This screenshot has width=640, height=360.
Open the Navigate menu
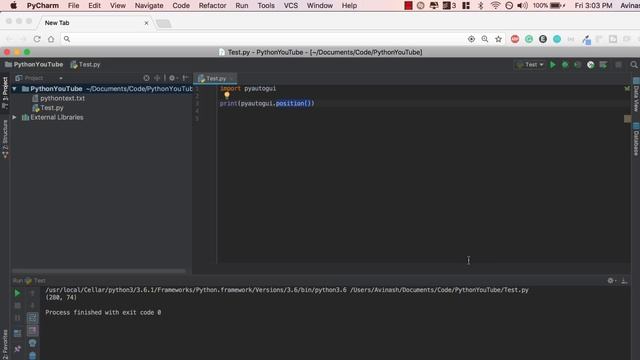149,6
